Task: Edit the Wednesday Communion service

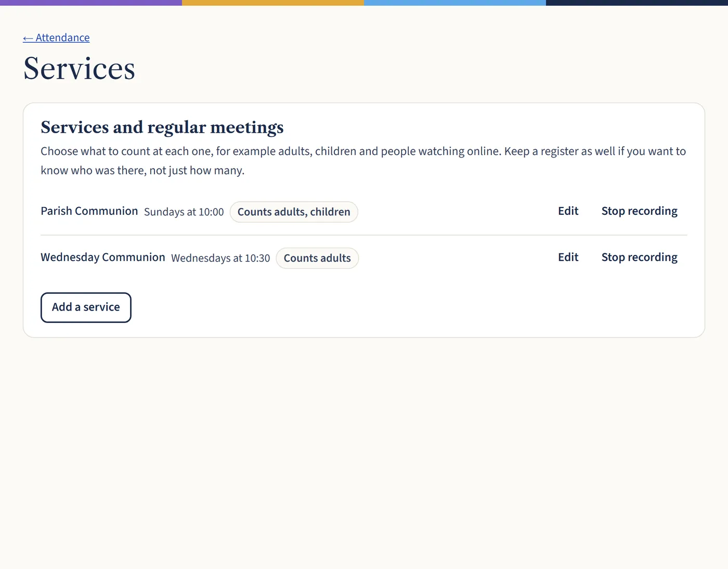Action: [568, 257]
